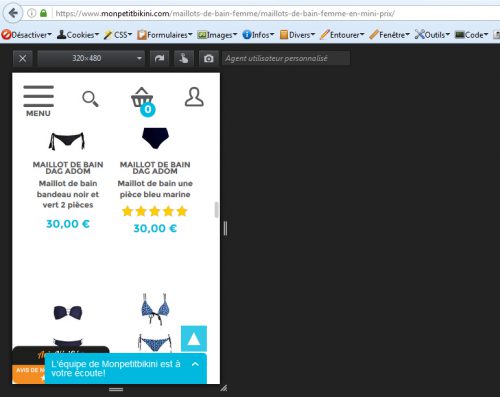Expand the Monpetitbikini chat widget
500x397 pixels.
[x=126, y=368]
